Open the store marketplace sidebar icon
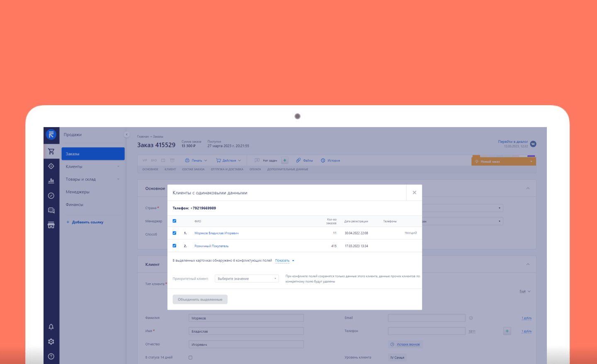 point(51,225)
